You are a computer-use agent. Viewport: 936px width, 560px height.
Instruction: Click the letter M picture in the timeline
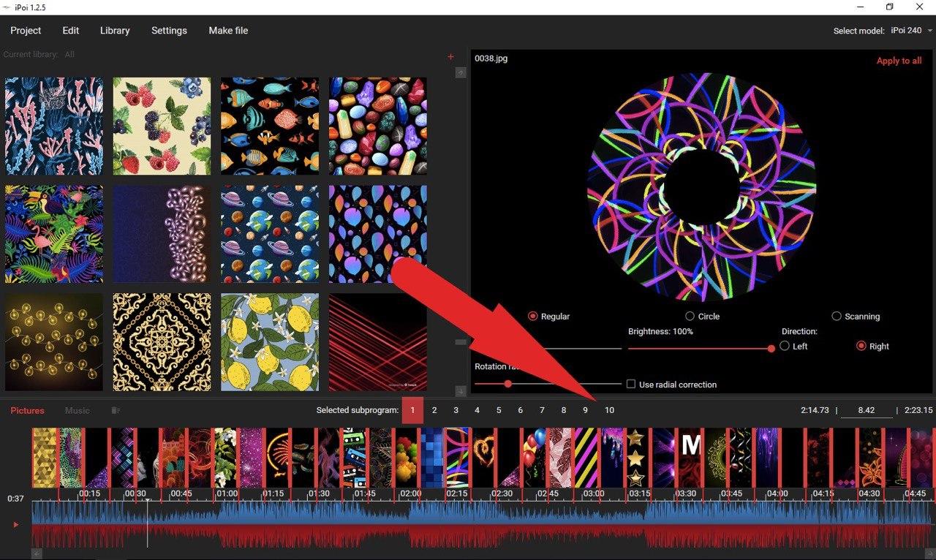tap(690, 458)
